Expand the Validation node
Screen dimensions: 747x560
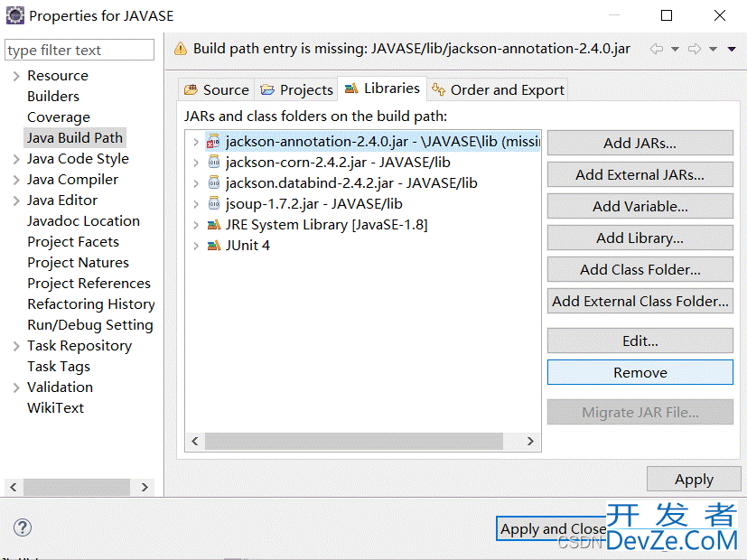pyautogui.click(x=16, y=387)
